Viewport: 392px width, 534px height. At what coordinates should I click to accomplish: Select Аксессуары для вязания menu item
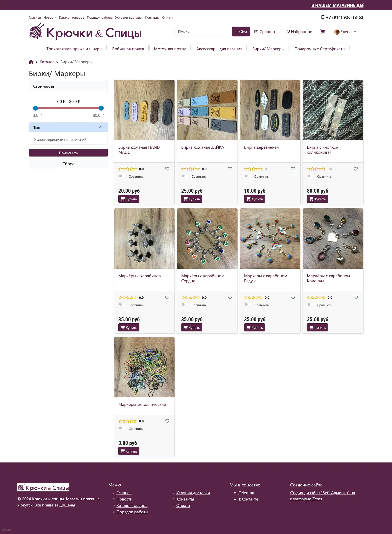219,49
